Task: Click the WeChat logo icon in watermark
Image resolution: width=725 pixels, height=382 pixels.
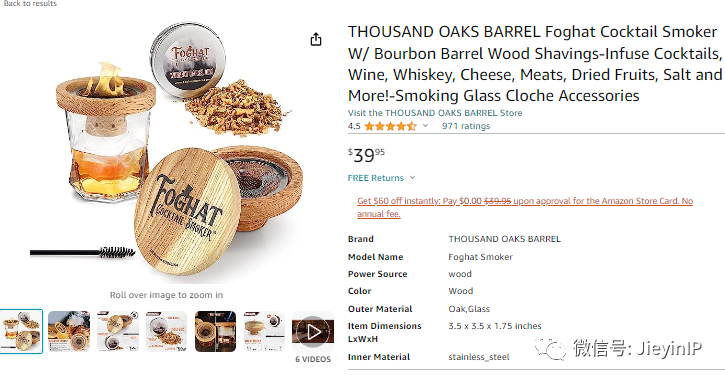Action: click(x=550, y=347)
